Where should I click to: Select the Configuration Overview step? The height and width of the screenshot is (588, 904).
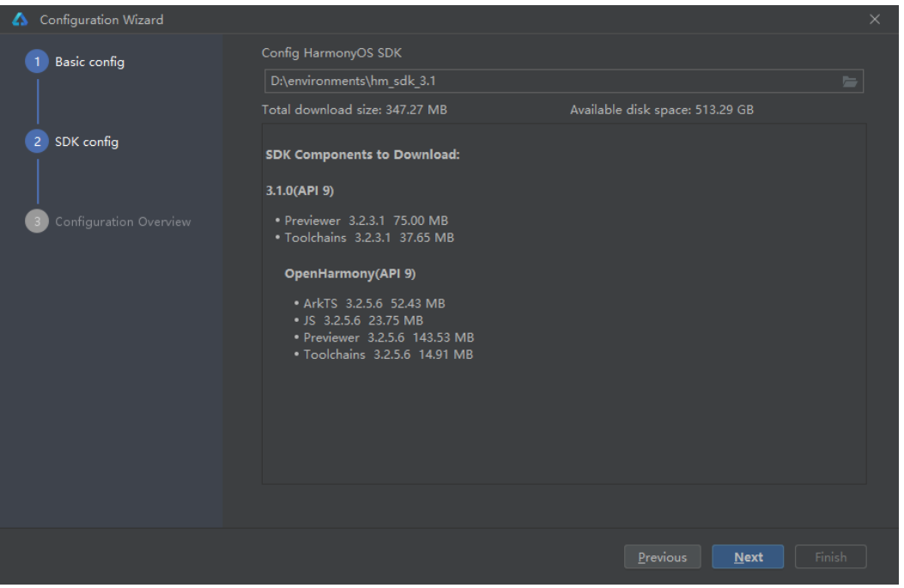click(x=123, y=222)
